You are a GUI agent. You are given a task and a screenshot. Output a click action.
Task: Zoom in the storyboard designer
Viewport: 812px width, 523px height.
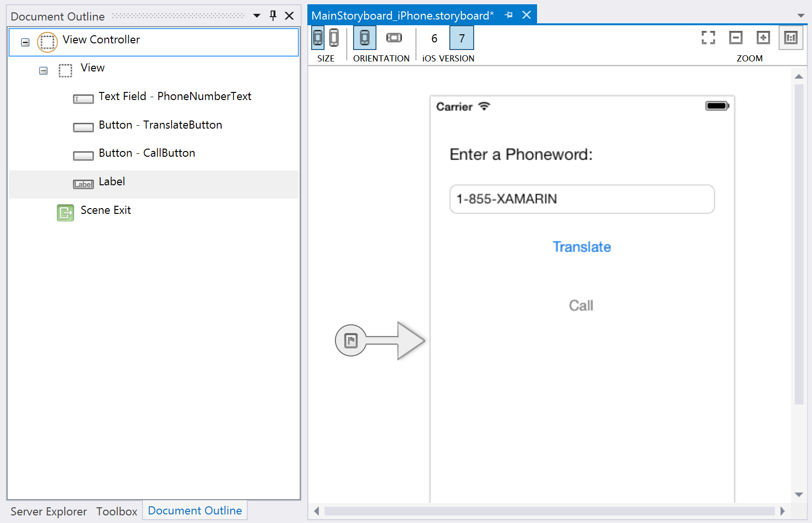click(763, 38)
